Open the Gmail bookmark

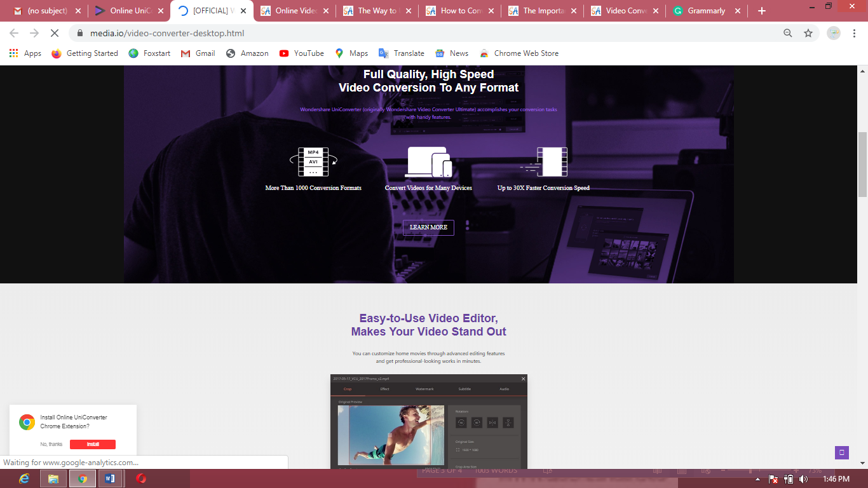198,53
